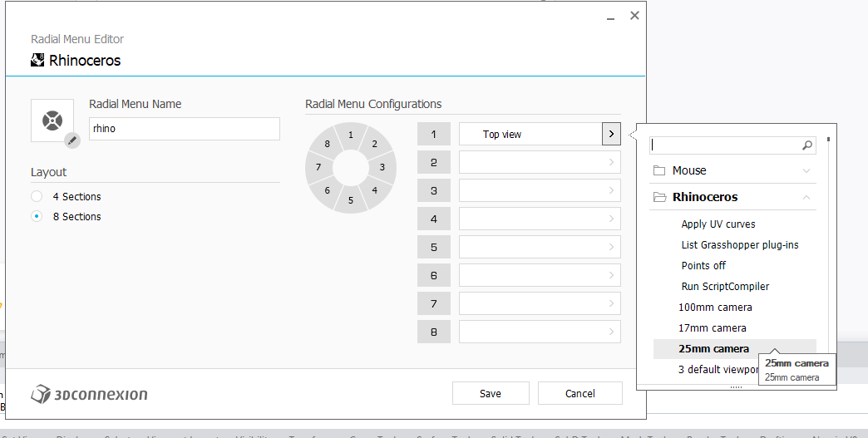Expand the Mouse category

point(806,170)
